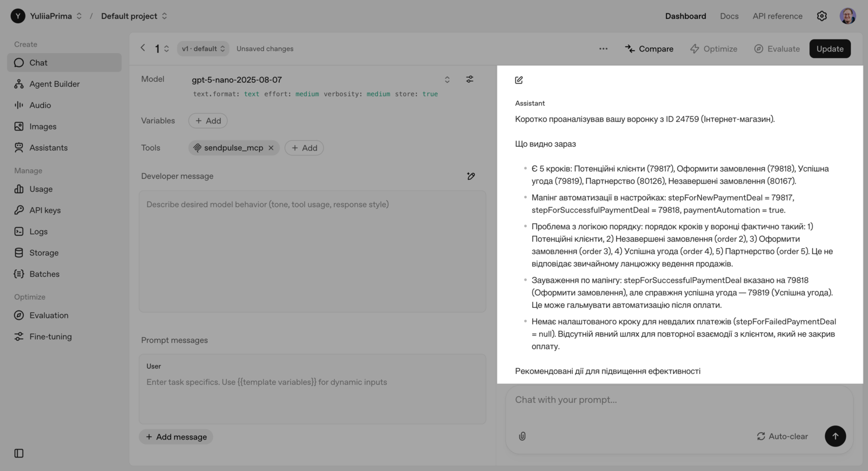Expand the Default project selector

click(134, 16)
